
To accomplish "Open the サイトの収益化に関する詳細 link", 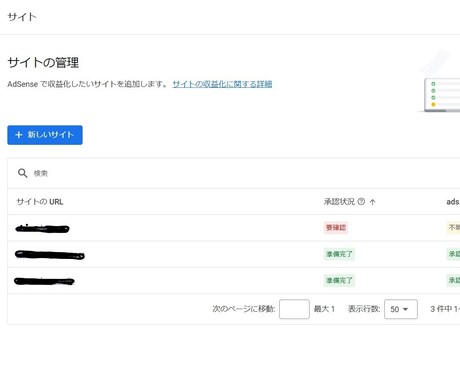I will [x=222, y=84].
